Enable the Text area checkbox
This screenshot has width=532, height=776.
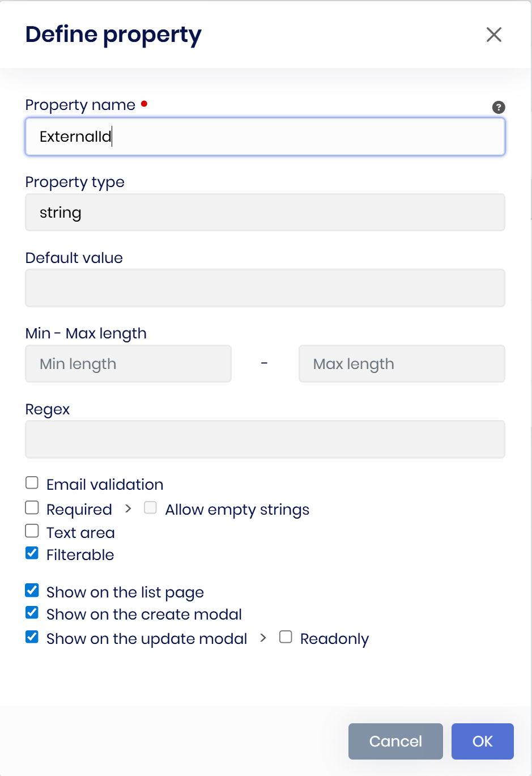point(32,531)
